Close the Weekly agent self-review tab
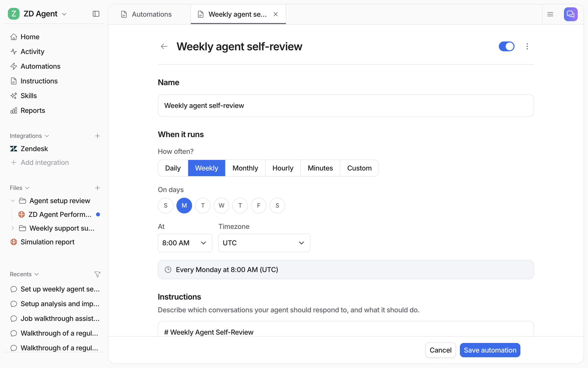Image resolution: width=588 pixels, height=368 pixels. pyautogui.click(x=276, y=14)
